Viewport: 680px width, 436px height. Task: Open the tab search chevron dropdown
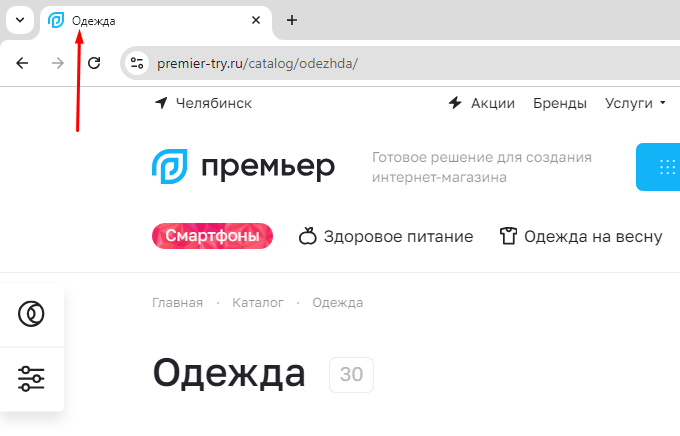pyautogui.click(x=20, y=20)
